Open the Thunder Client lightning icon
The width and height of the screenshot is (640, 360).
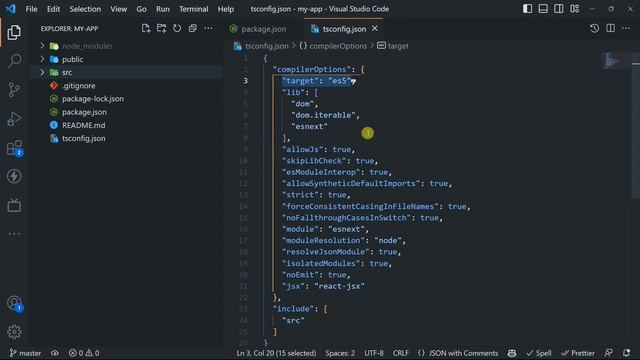pyautogui.click(x=14, y=176)
